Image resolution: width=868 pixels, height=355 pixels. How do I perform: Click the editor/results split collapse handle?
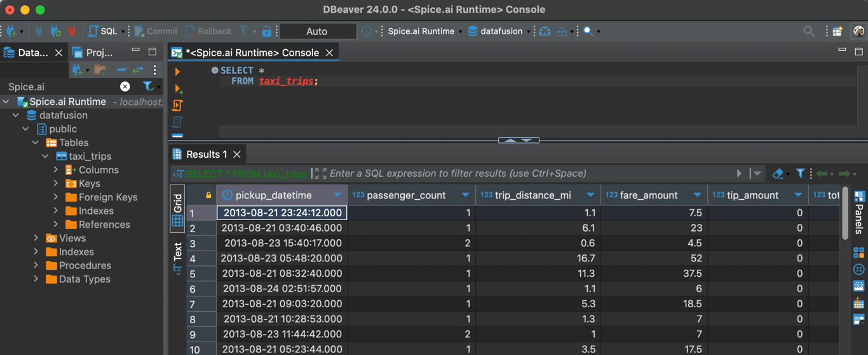click(519, 140)
